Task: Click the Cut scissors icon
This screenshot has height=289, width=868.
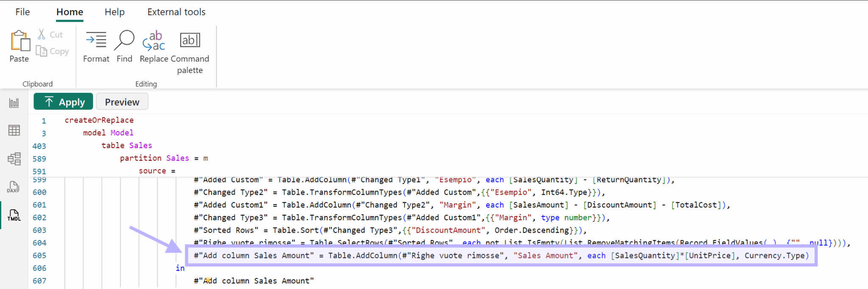Action: click(42, 34)
